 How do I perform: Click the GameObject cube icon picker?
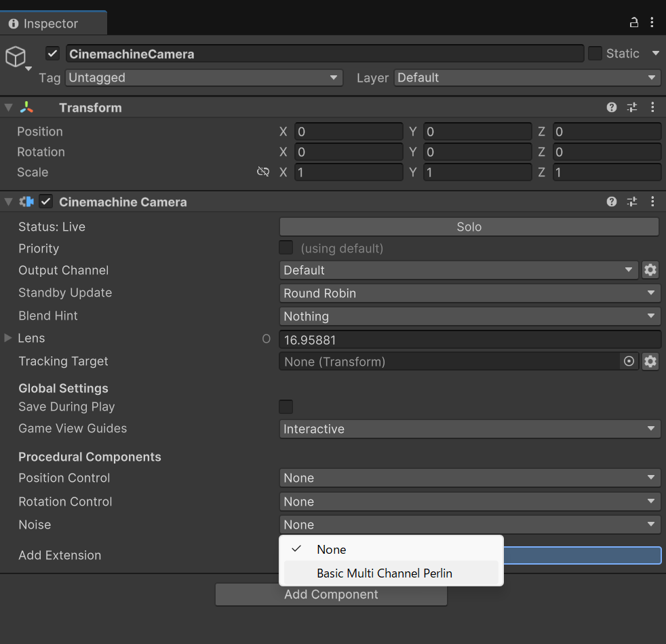18,58
